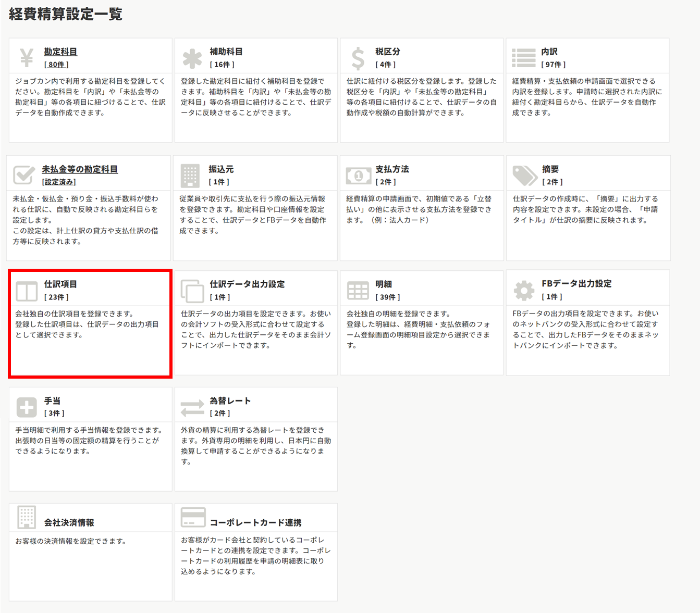Click the gear icon for FBデータ出力設定
700x613 pixels.
coord(524,290)
